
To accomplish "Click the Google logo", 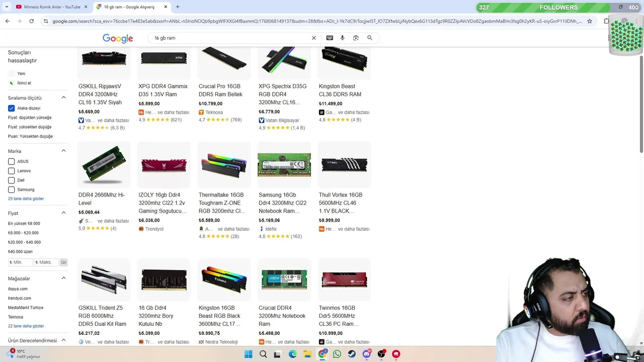I will pos(118,39).
